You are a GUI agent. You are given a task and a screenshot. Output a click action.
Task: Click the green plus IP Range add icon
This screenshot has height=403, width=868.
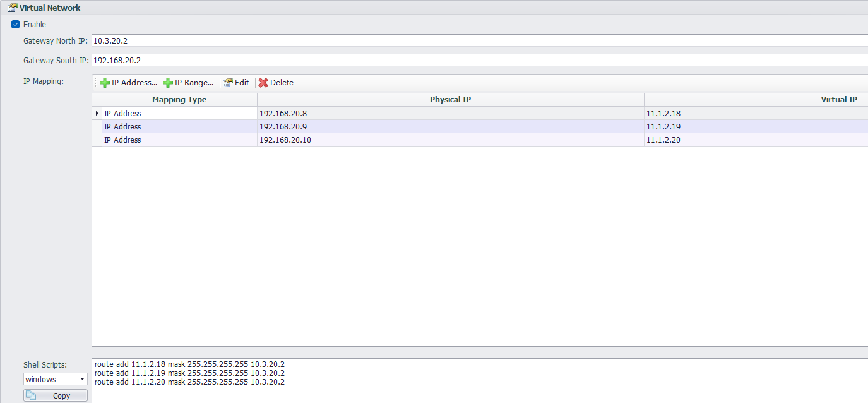coord(168,83)
